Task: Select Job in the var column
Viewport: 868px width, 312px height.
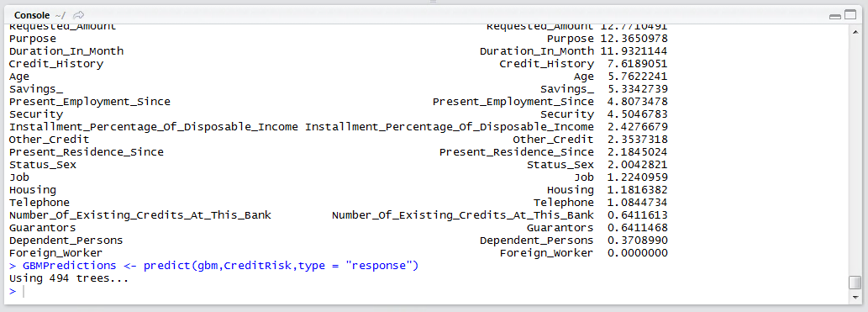Action: click(x=584, y=177)
